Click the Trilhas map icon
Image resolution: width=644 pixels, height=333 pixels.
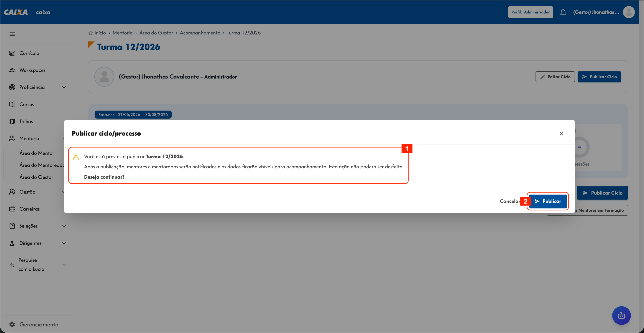coord(12,121)
